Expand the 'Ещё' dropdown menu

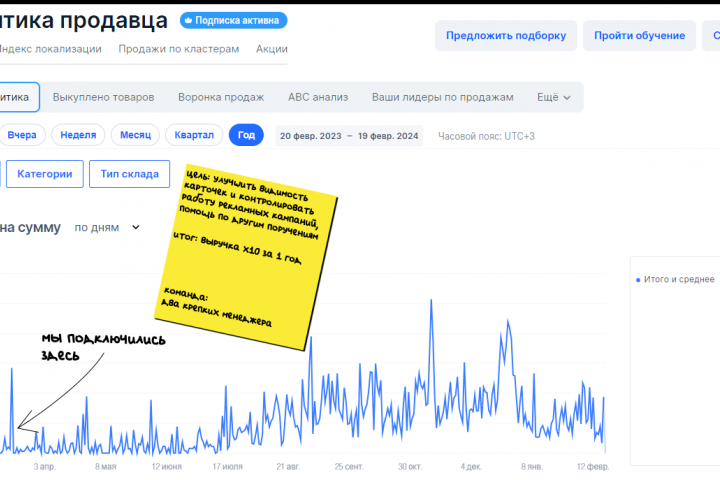(554, 97)
